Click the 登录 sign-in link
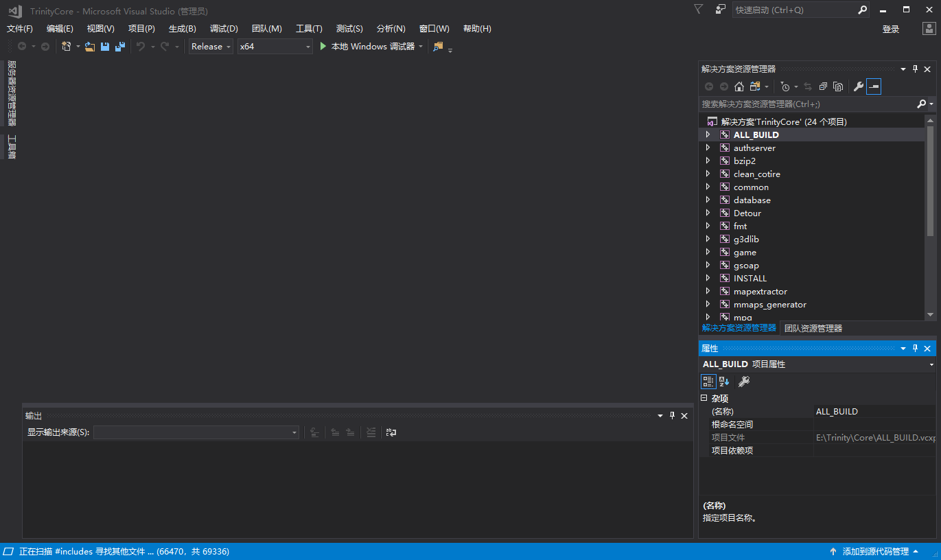 (x=891, y=30)
